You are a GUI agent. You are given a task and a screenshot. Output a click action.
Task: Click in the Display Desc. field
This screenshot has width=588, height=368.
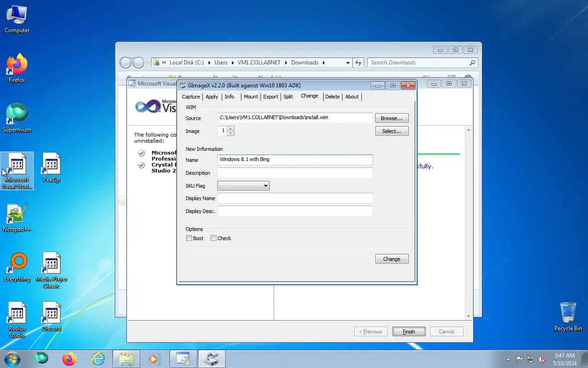pyautogui.click(x=295, y=211)
